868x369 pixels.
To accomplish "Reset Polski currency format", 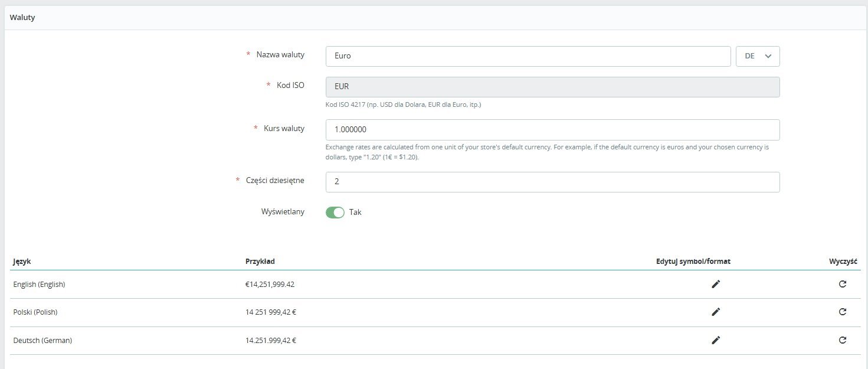I will [x=843, y=312].
